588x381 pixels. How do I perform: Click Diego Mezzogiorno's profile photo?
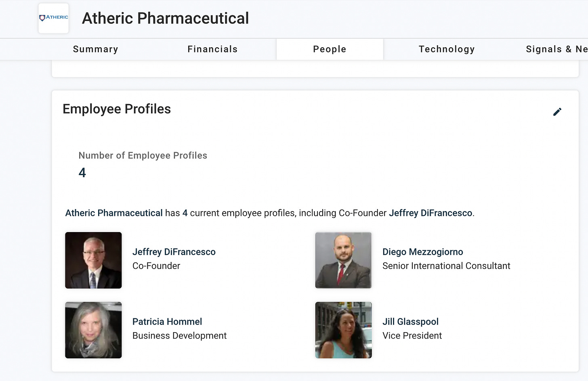pos(343,260)
